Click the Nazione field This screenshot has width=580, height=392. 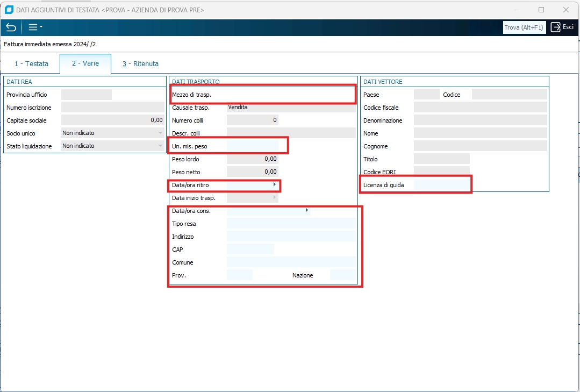pos(343,275)
